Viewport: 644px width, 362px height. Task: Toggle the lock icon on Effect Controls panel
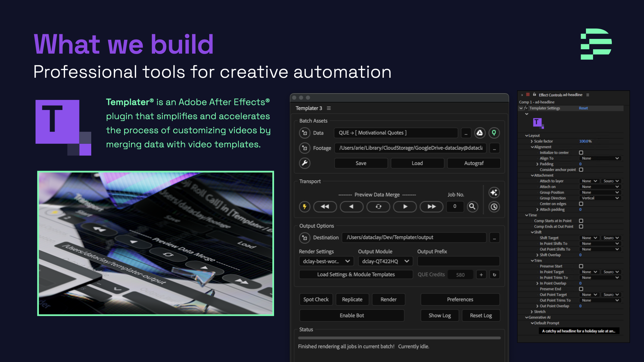tap(534, 95)
